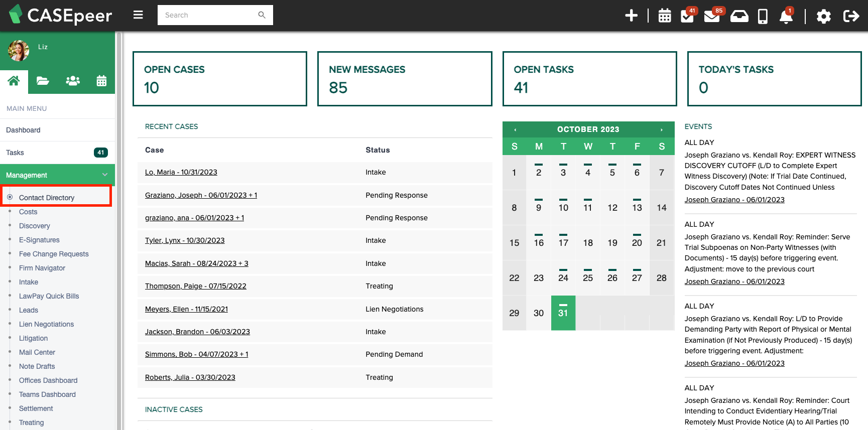Go to the next month in the calendar

coord(661,129)
